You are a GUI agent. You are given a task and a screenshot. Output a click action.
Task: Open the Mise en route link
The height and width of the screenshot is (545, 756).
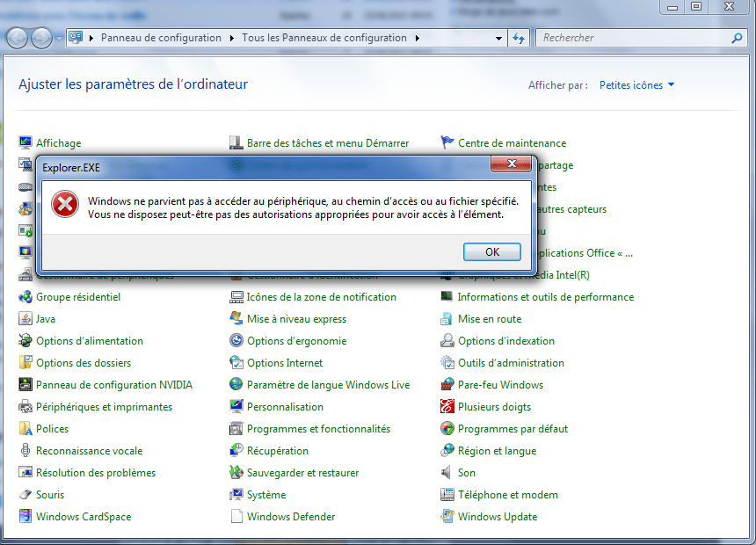pos(490,319)
